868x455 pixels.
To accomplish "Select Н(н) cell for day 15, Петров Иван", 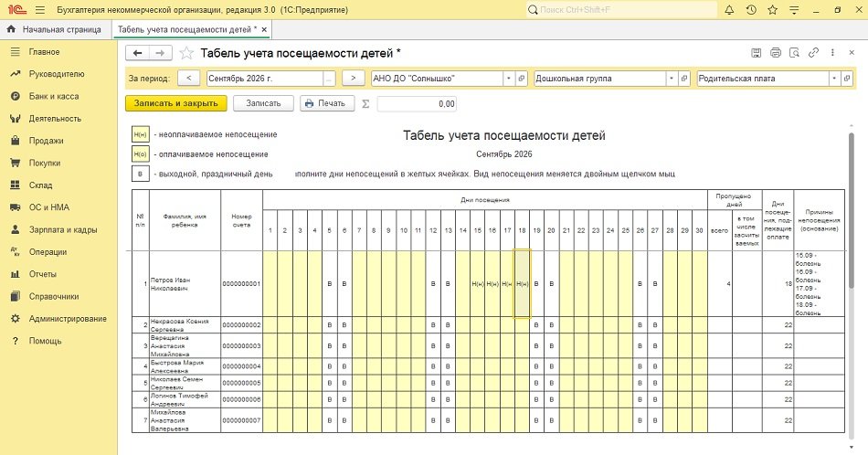I will [477, 284].
